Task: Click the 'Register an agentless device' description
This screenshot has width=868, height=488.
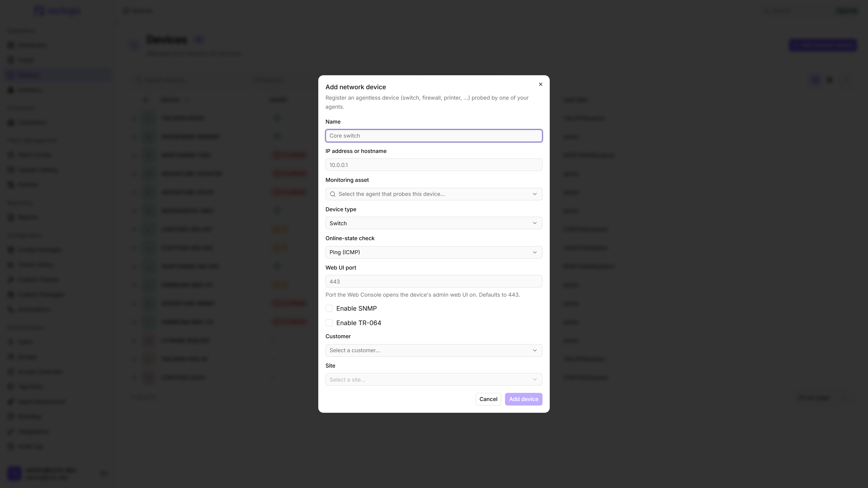Action: tap(427, 102)
